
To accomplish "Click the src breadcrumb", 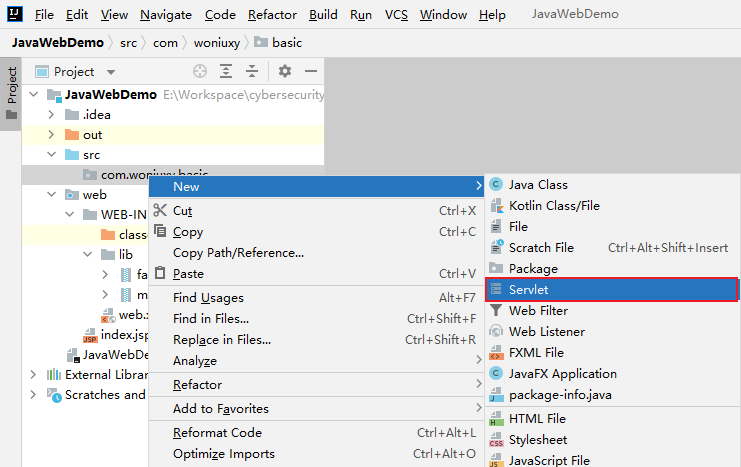I will pos(129,43).
